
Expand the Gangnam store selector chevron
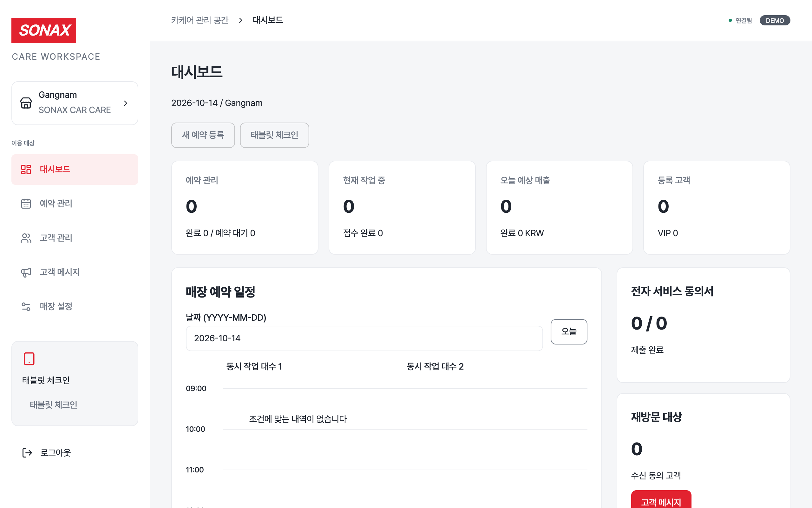pos(126,103)
